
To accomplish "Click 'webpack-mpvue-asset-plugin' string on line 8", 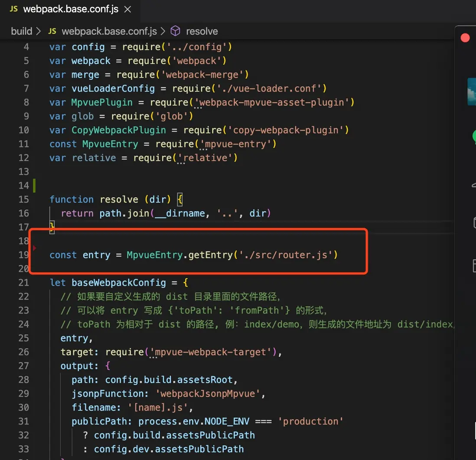I will coord(272,103).
